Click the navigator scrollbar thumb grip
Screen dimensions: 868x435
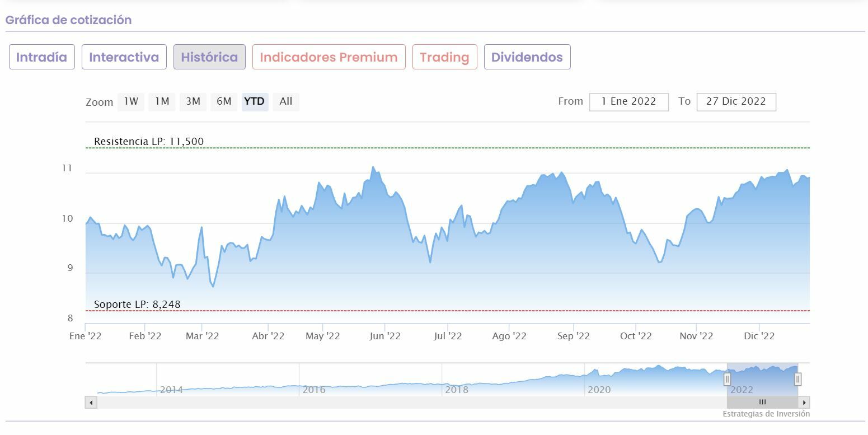tap(762, 403)
